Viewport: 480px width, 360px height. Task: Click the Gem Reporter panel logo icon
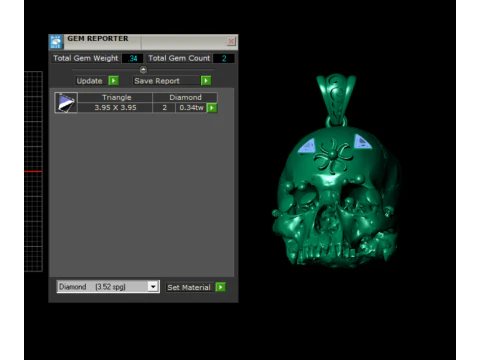[x=56, y=42]
